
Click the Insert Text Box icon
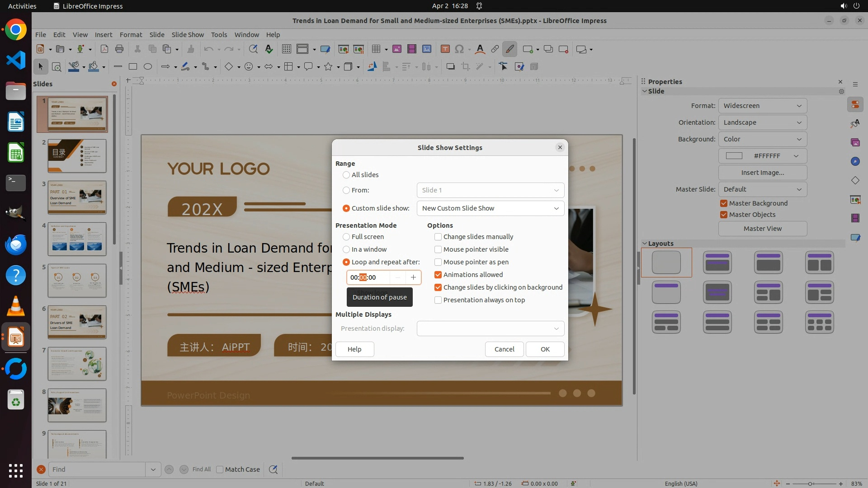click(445, 49)
